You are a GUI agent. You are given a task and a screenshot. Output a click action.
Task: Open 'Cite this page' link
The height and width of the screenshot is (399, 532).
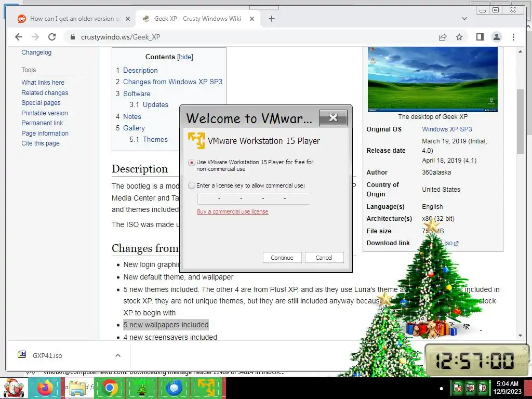coord(41,143)
